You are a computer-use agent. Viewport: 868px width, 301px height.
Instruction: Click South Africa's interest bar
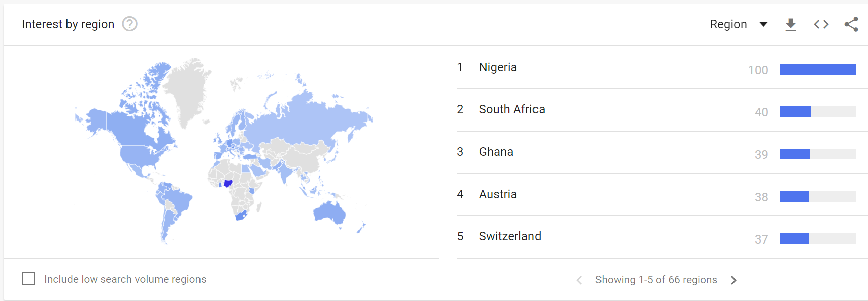point(795,112)
